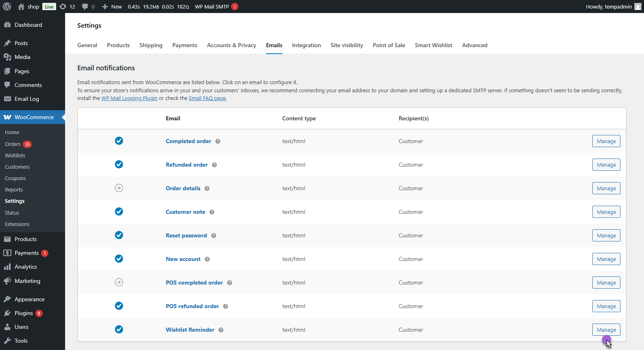The image size is (644, 350).
Task: Switch to the Shipping settings tab
Action: (x=151, y=45)
